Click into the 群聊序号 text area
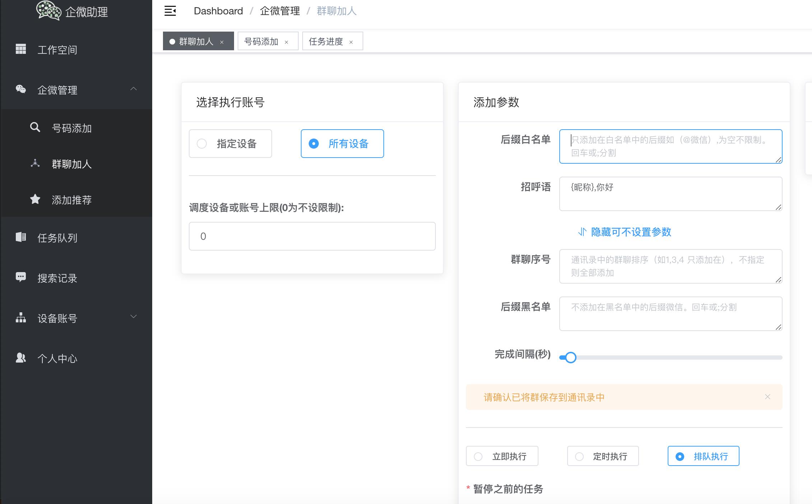 click(x=671, y=266)
